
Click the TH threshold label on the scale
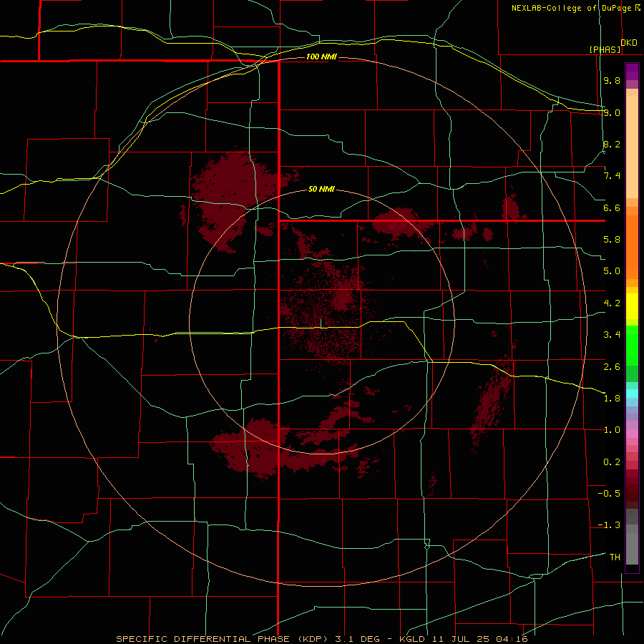(615, 557)
